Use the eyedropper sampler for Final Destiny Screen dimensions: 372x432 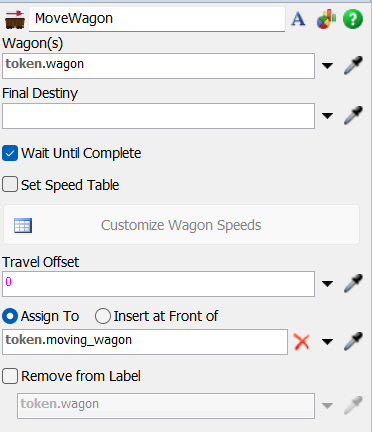coord(353,115)
